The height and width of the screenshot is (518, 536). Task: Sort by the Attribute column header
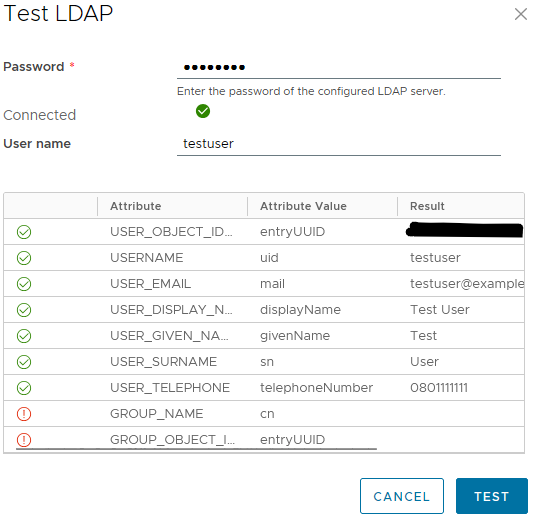[x=136, y=206]
